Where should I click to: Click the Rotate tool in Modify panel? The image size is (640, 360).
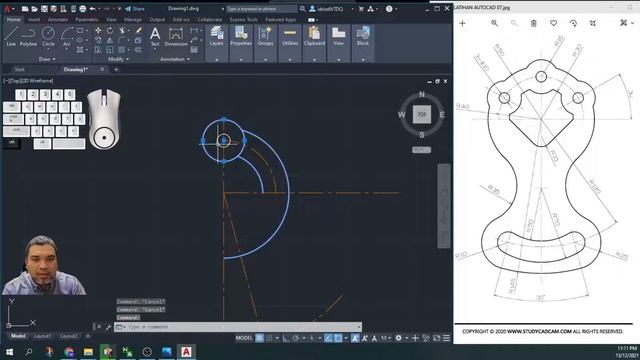click(x=110, y=31)
